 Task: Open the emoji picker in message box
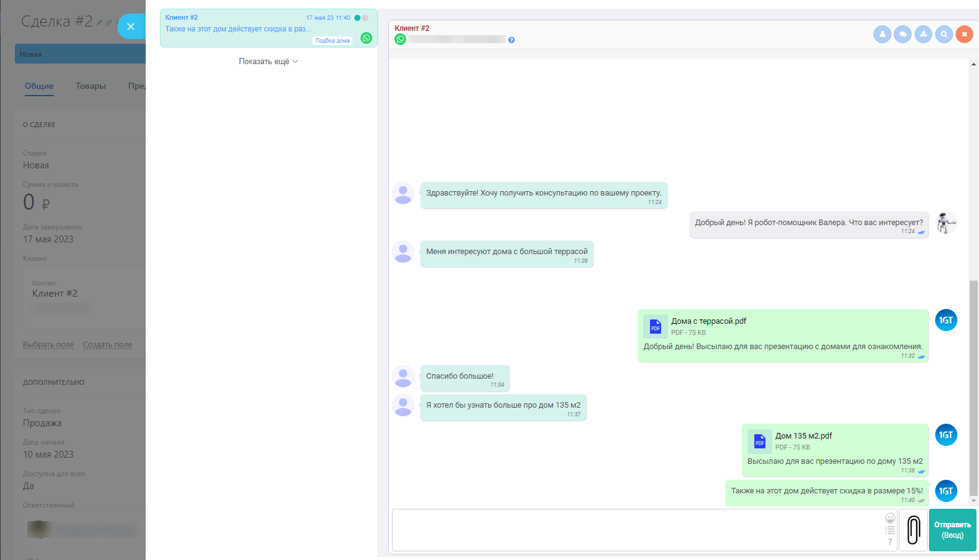890,518
